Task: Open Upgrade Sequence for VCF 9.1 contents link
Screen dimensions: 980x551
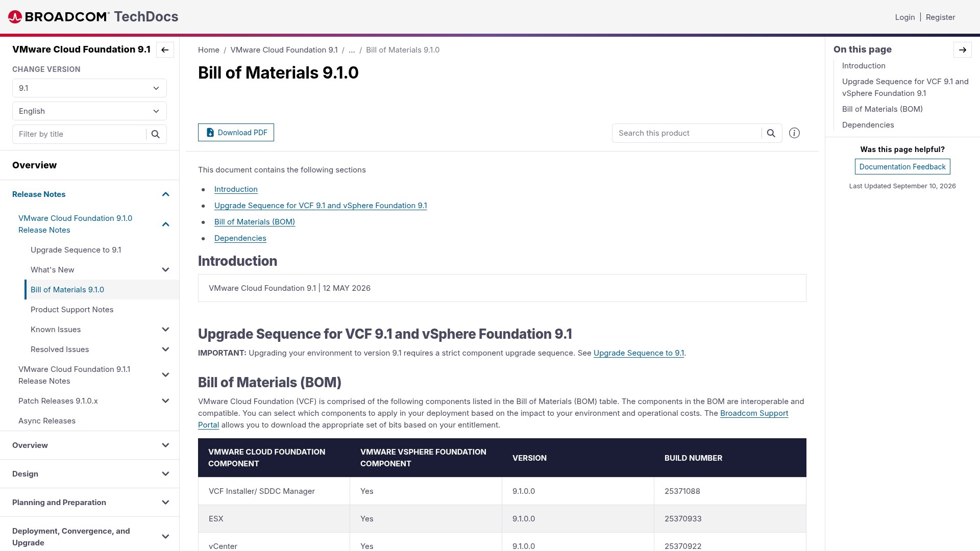Action: coord(321,206)
